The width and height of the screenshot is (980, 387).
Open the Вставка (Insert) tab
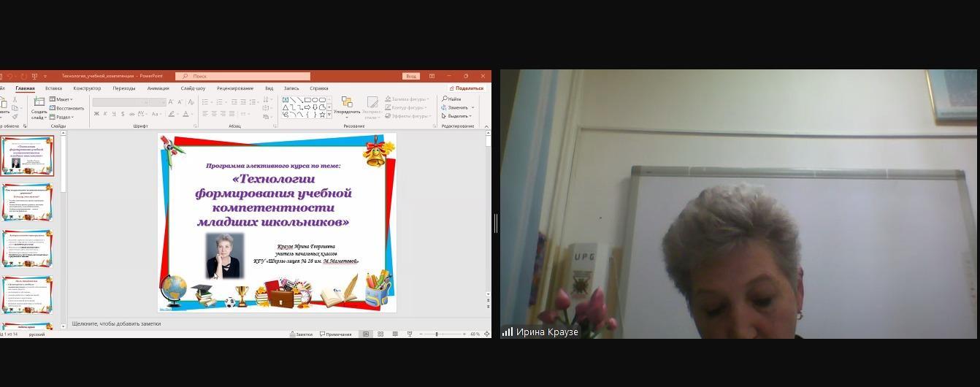tap(53, 88)
